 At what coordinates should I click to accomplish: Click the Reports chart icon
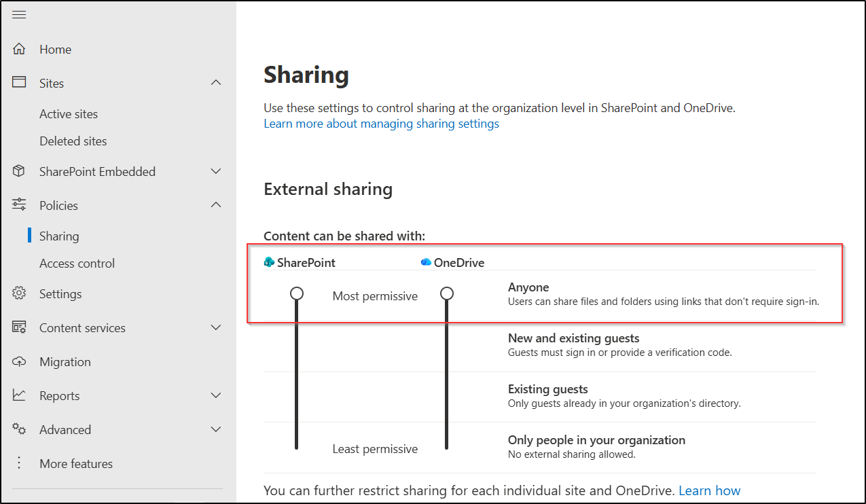pyautogui.click(x=19, y=395)
